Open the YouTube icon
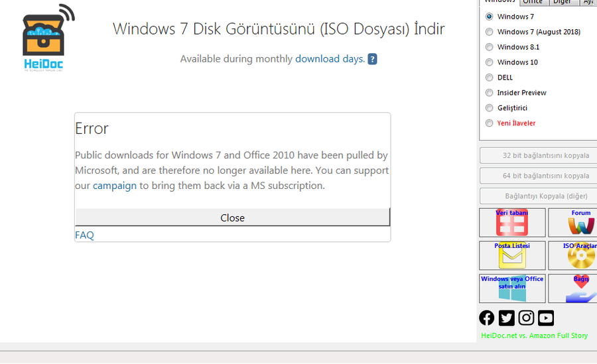The height and width of the screenshot is (364, 597). point(546,318)
